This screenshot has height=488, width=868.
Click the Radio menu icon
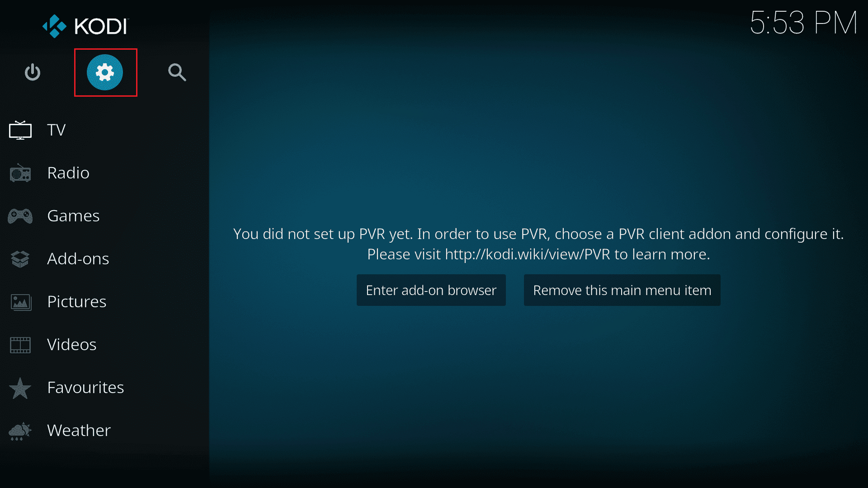[x=21, y=172]
